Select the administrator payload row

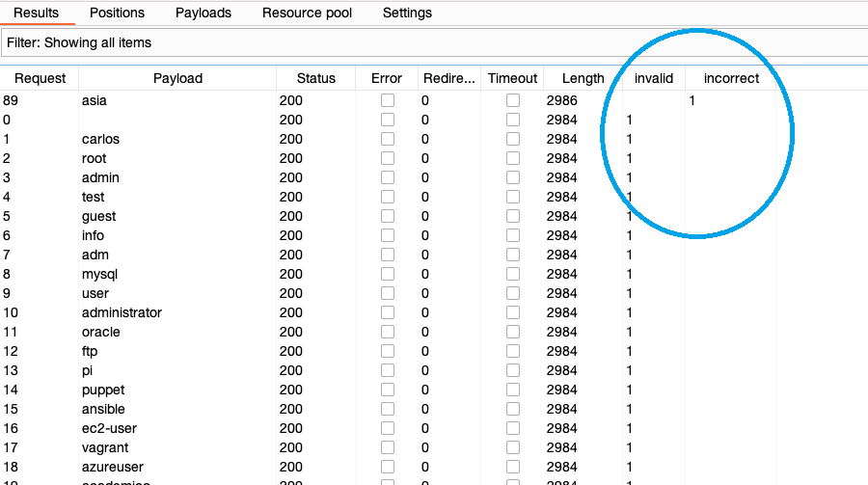[x=434, y=312]
